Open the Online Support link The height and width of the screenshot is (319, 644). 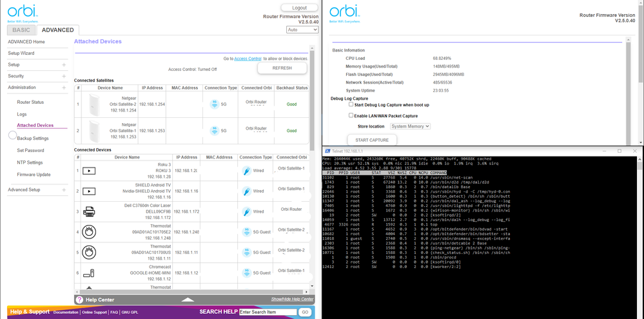tap(94, 313)
